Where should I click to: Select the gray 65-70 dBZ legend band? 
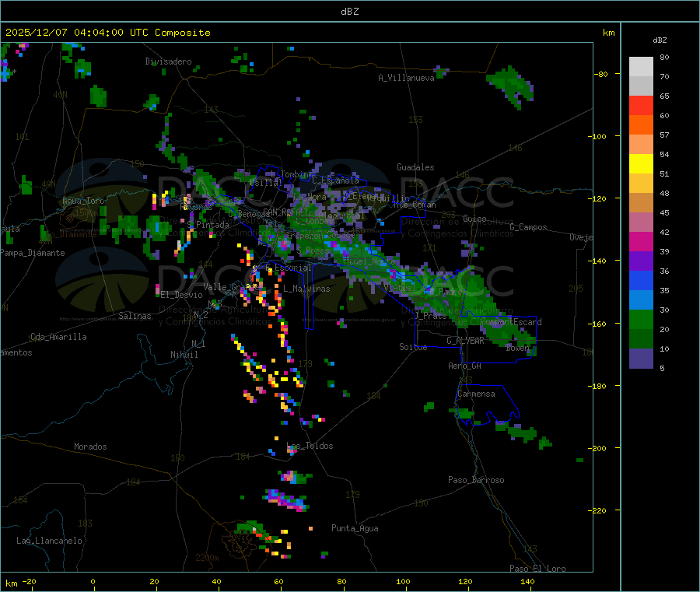pyautogui.click(x=641, y=86)
